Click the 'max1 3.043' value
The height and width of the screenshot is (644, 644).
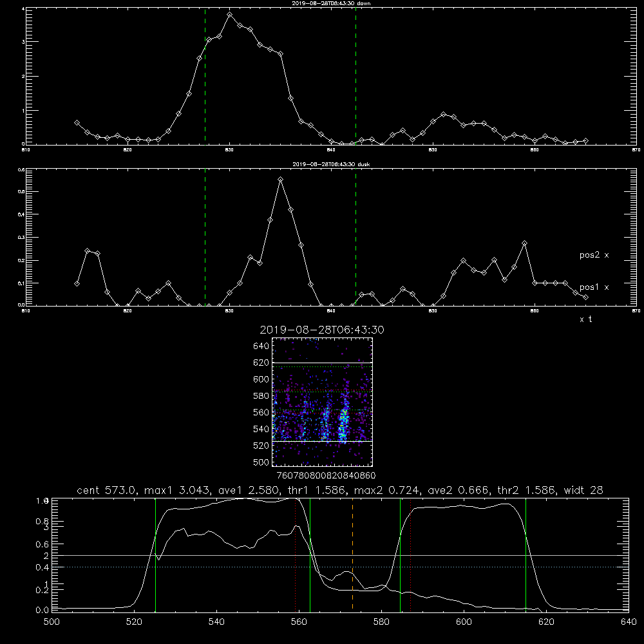178,490
